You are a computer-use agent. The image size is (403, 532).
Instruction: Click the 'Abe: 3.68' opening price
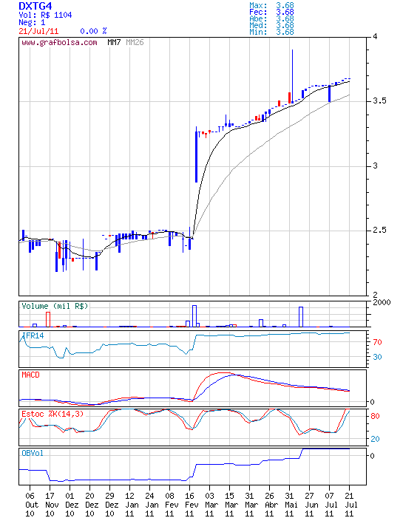[271, 18]
